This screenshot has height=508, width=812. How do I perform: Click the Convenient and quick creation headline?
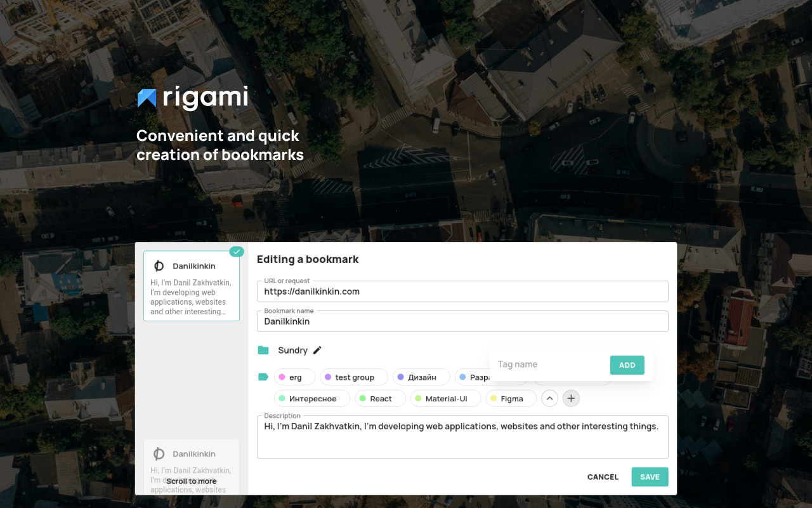(x=220, y=145)
